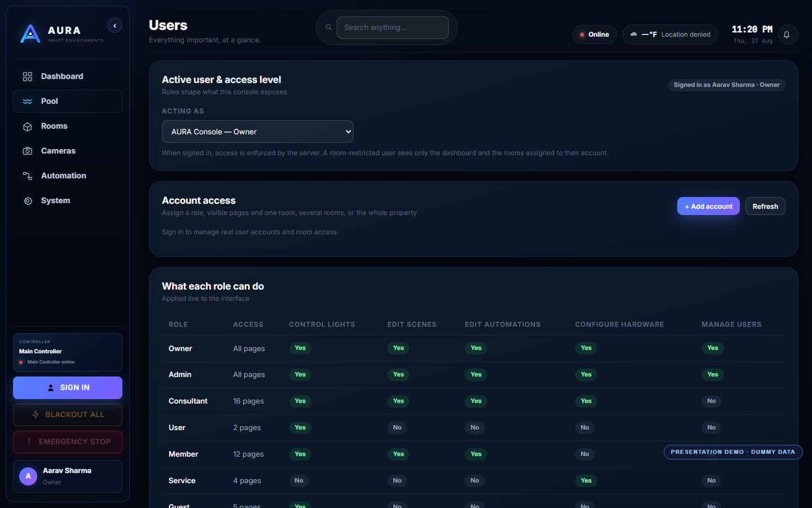Collapse the sidebar with the chevron button

click(x=114, y=25)
